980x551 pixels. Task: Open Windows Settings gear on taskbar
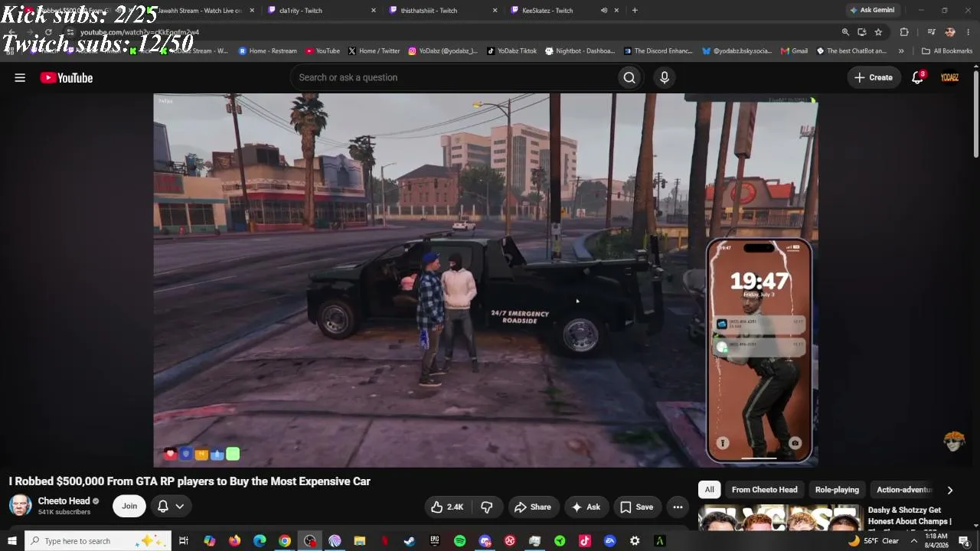[x=635, y=541]
